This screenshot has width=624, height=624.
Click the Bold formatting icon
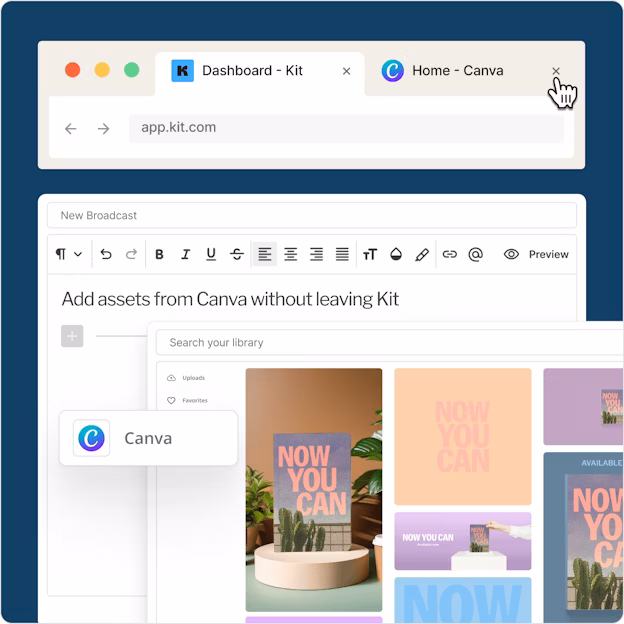(159, 255)
